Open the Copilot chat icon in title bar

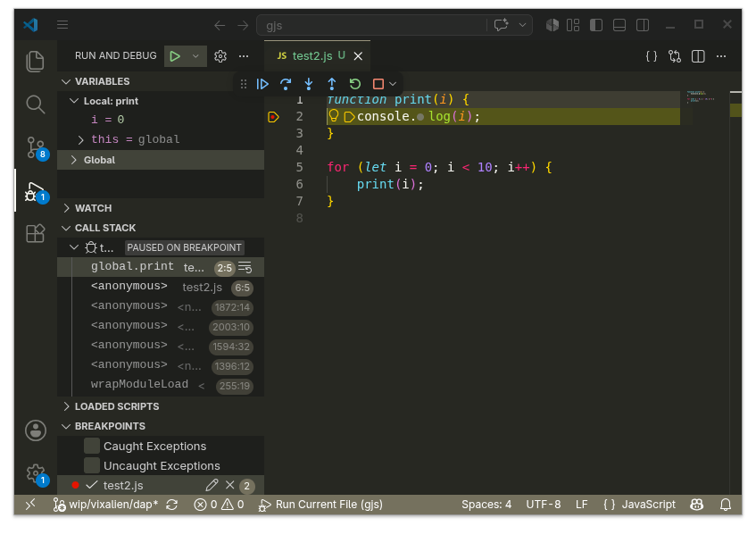502,25
